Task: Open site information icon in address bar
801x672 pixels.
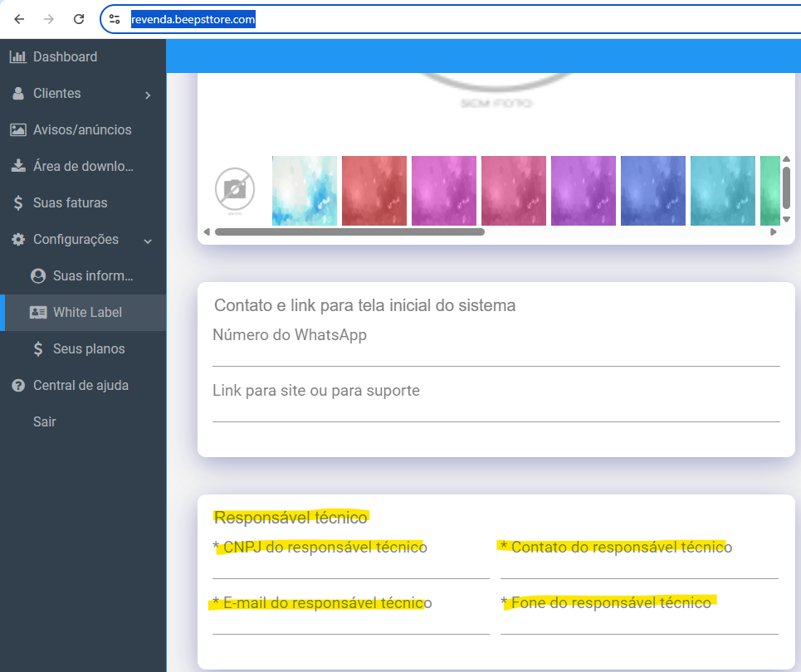Action: pyautogui.click(x=115, y=19)
